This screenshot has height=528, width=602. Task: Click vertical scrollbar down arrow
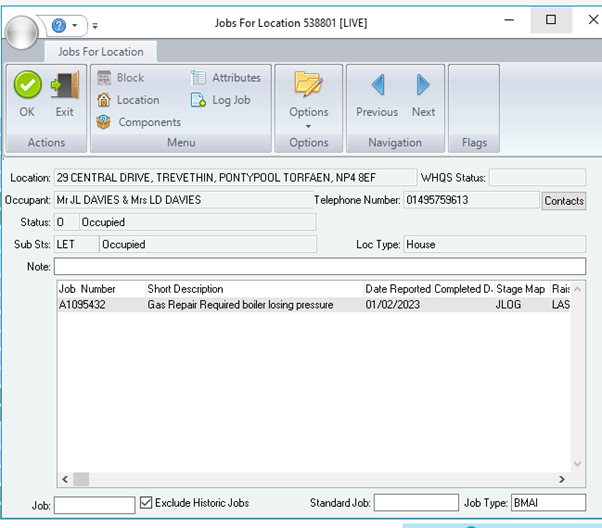pyautogui.click(x=577, y=464)
